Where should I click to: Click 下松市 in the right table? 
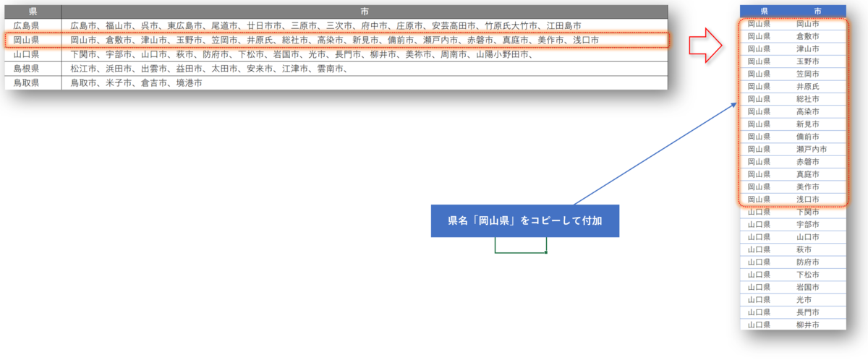click(x=807, y=275)
